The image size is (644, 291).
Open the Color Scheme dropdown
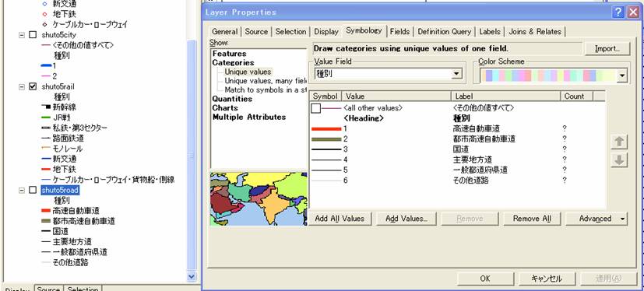point(622,75)
